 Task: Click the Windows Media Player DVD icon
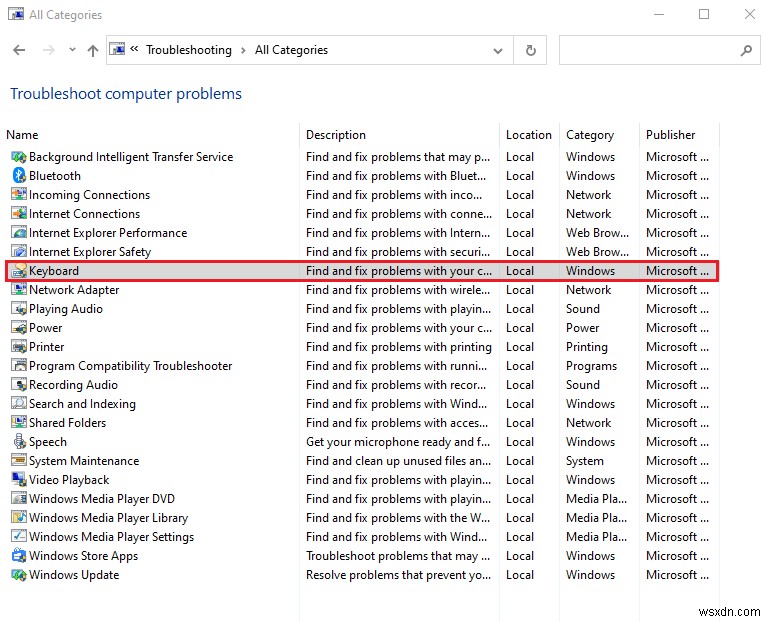click(x=19, y=499)
